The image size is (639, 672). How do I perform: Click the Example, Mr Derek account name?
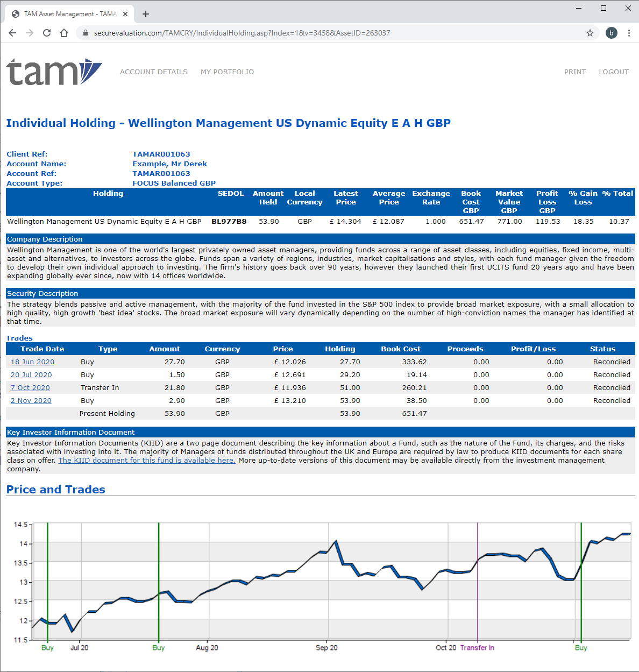(x=169, y=164)
